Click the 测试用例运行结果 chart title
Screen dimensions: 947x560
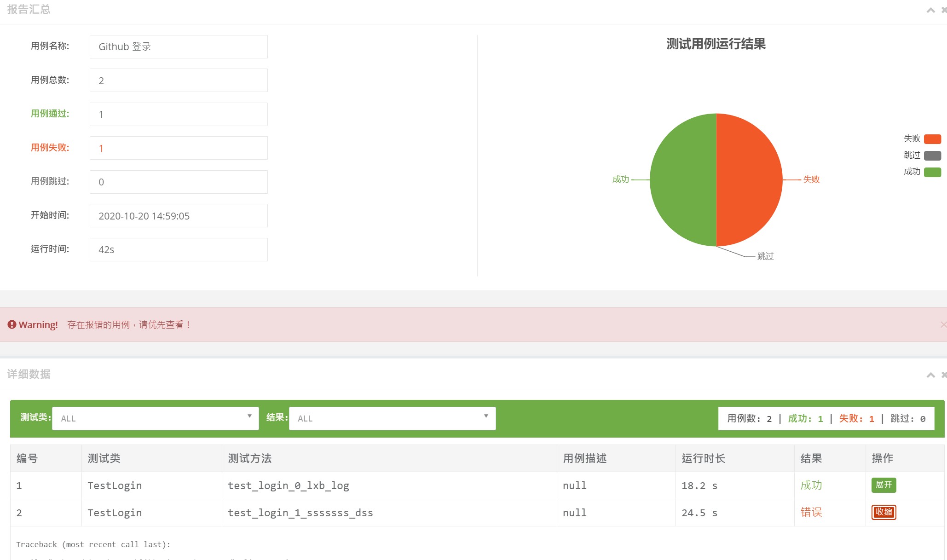(x=716, y=44)
